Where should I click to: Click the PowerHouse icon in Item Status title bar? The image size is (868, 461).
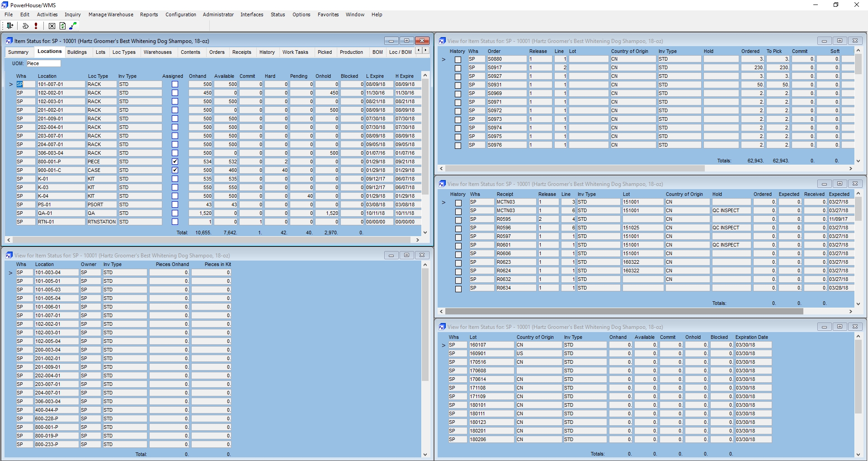(x=9, y=41)
